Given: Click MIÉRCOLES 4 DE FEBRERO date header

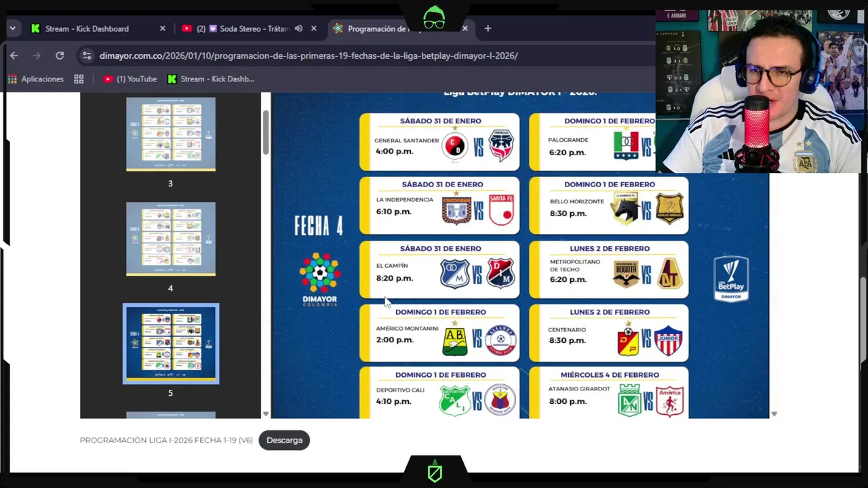Looking at the screenshot, I should [610, 374].
